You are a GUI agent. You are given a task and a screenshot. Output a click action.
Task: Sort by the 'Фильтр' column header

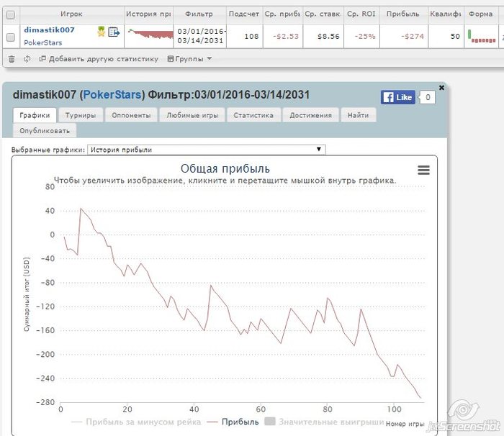point(199,14)
